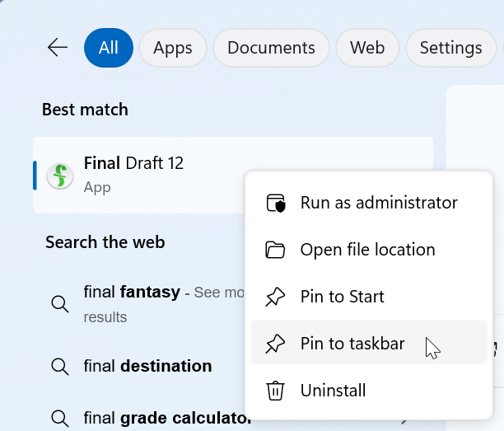Go back with the left arrow icon
The image size is (504, 431).
58,48
